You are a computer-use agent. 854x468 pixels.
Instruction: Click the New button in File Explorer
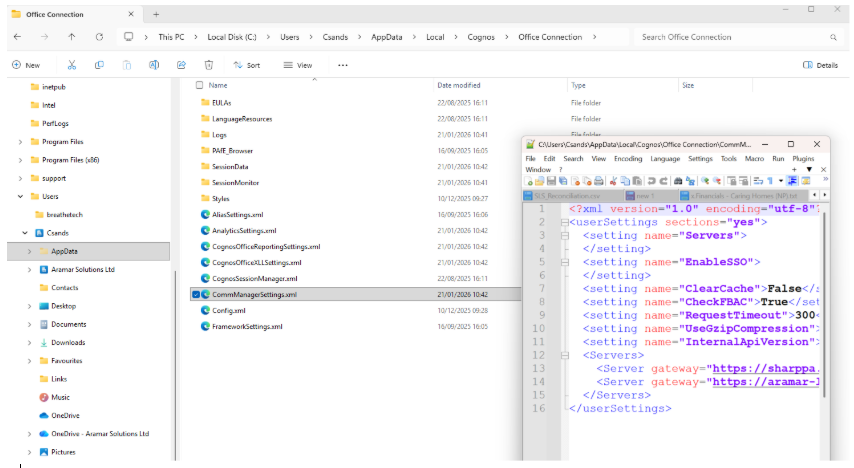pyautogui.click(x=26, y=65)
